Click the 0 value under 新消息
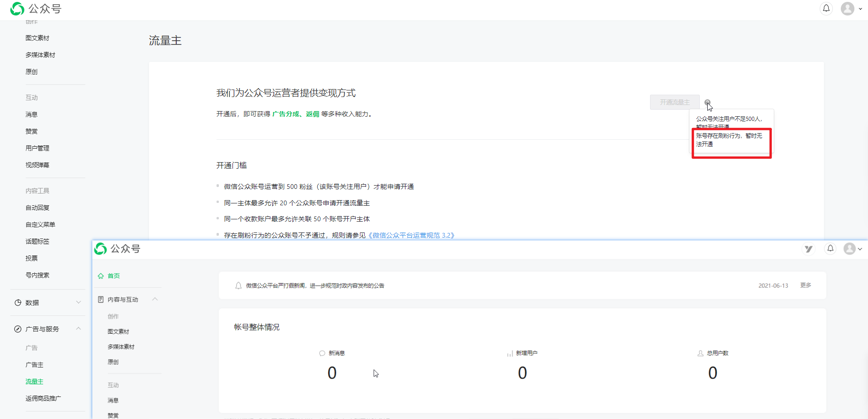The height and width of the screenshot is (419, 868). (332, 373)
